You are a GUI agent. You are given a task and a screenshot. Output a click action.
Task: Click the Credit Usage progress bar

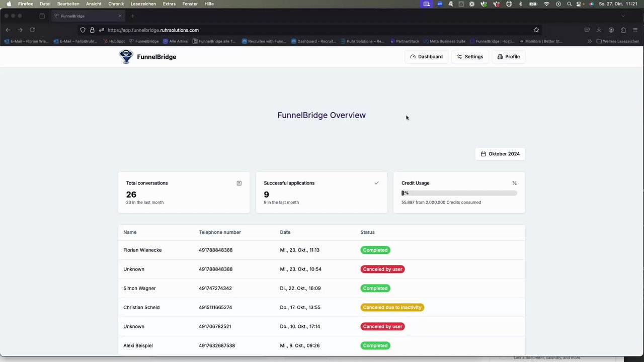(x=459, y=193)
